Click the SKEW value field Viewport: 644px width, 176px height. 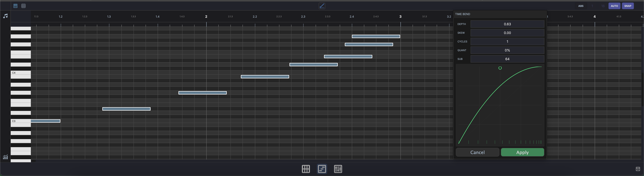(x=507, y=33)
